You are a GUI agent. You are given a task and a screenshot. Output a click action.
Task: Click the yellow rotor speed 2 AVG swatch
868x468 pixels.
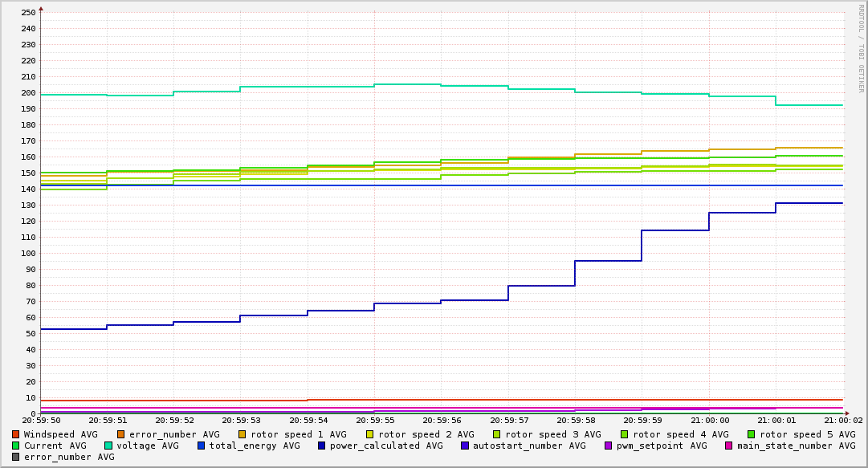tap(370, 434)
